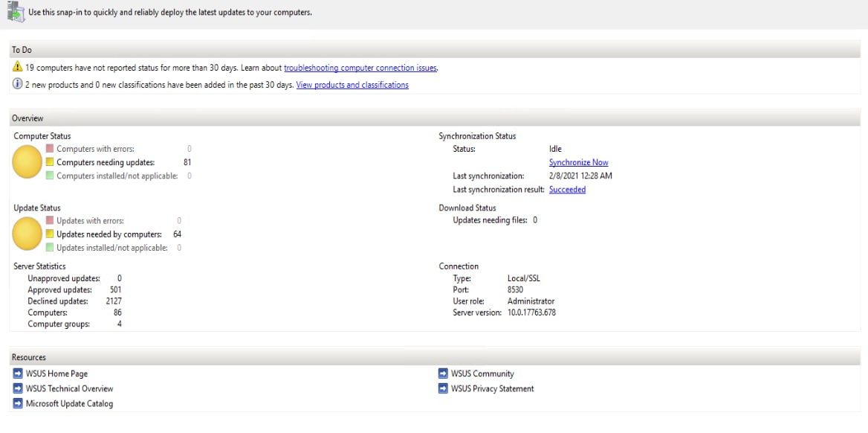Click server version 10.0.17763.678

point(531,312)
